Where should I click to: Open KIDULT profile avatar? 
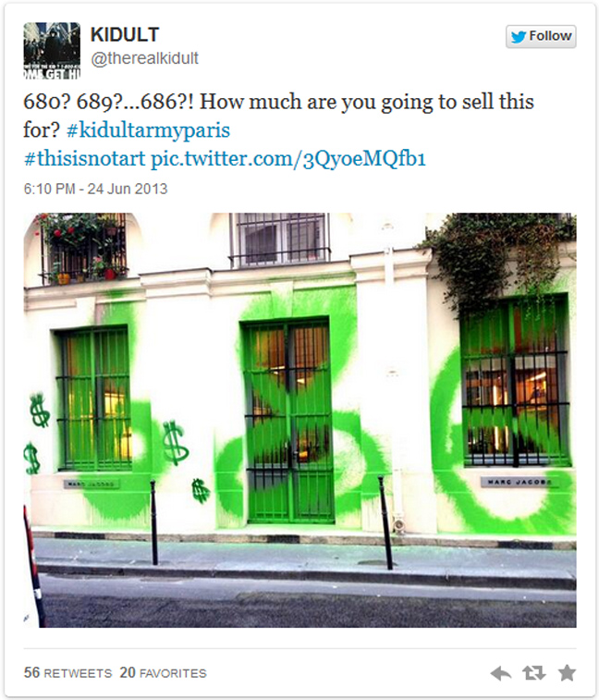point(52,51)
